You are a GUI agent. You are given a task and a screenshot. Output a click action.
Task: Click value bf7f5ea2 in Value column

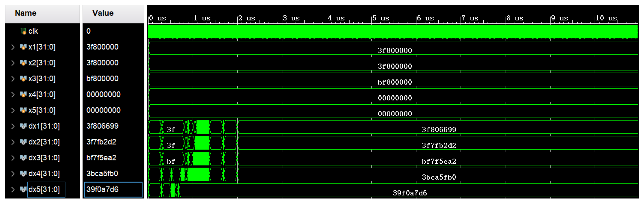tap(101, 158)
